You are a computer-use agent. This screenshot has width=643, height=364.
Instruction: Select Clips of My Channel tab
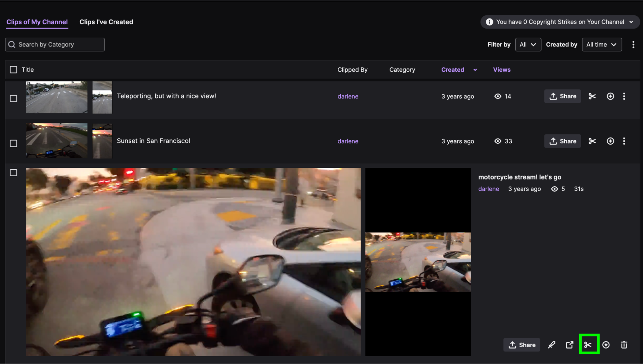coord(37,22)
